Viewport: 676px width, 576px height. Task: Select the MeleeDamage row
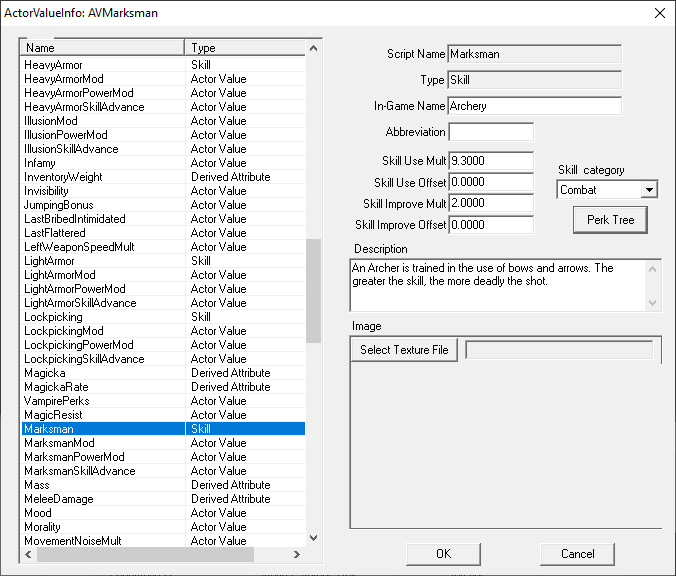[x=163, y=499]
